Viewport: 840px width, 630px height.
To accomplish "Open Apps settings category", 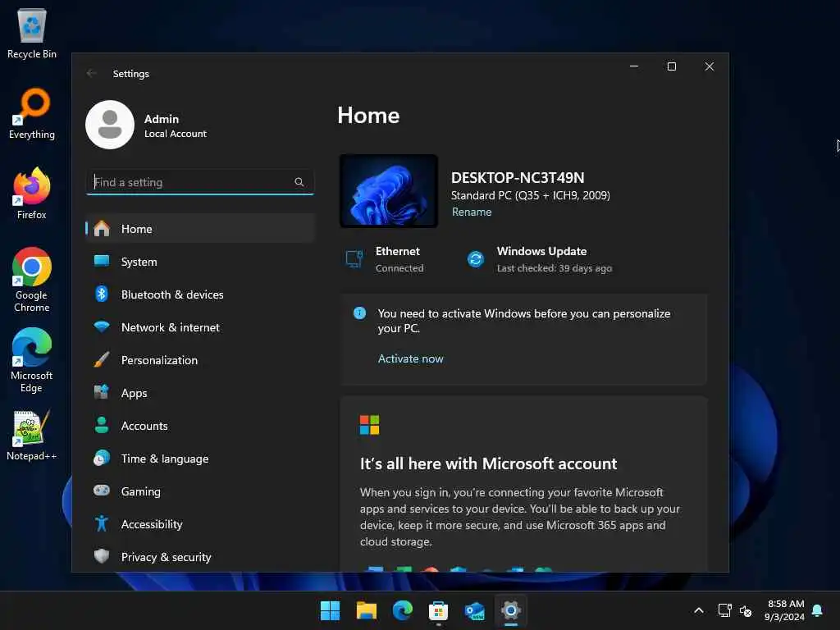I will pos(200,393).
